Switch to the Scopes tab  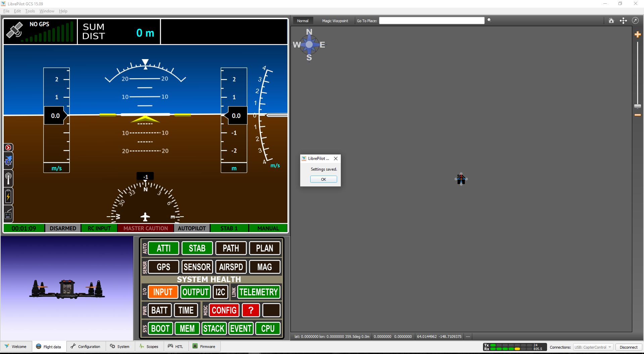pyautogui.click(x=149, y=347)
